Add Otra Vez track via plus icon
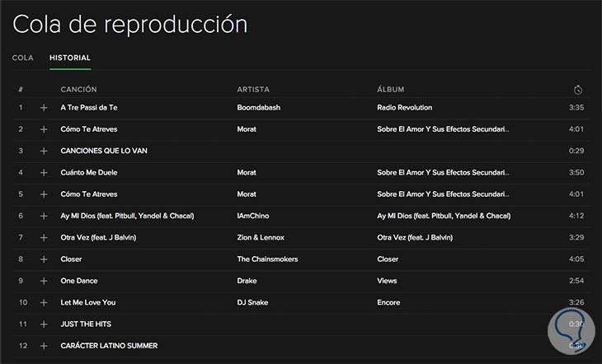The width and height of the screenshot is (602, 364). [x=45, y=237]
